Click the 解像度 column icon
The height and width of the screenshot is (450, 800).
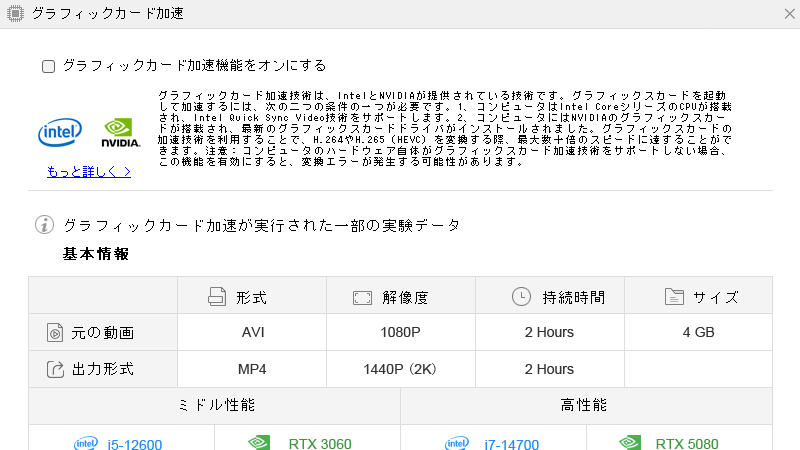pos(362,297)
